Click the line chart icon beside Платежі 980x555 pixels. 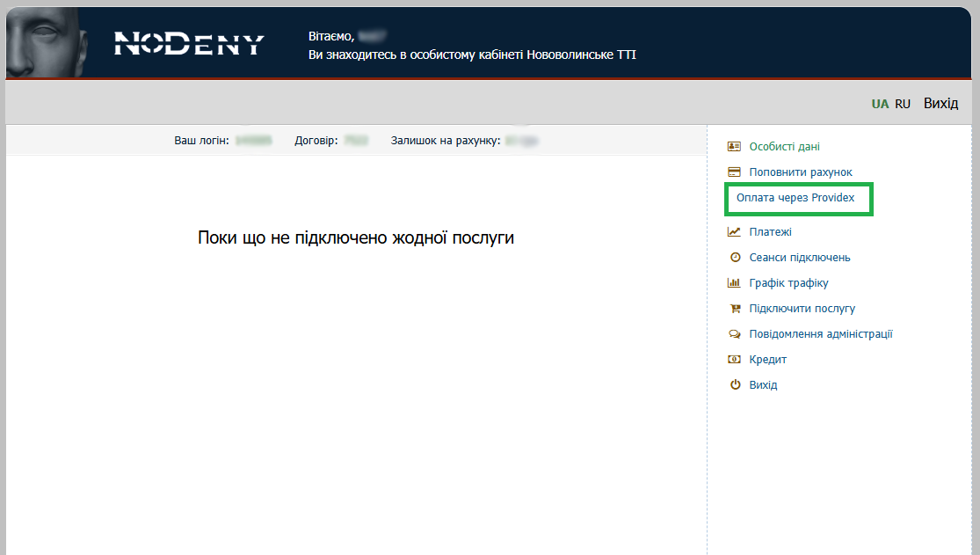pos(735,231)
